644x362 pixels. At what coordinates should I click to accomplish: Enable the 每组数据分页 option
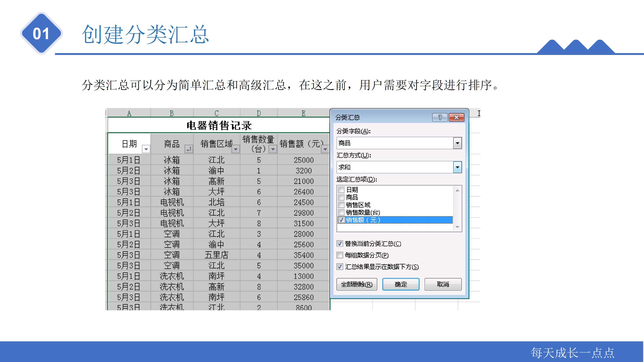point(340,255)
